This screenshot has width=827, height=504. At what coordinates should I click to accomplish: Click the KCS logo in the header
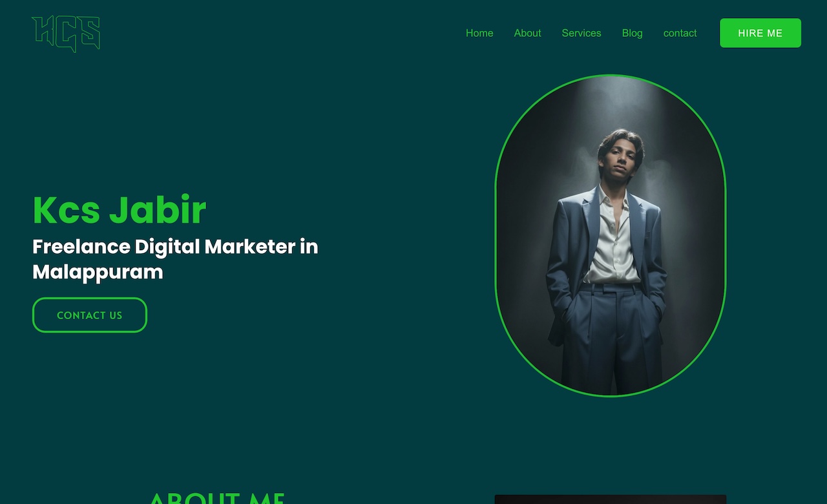[66, 34]
